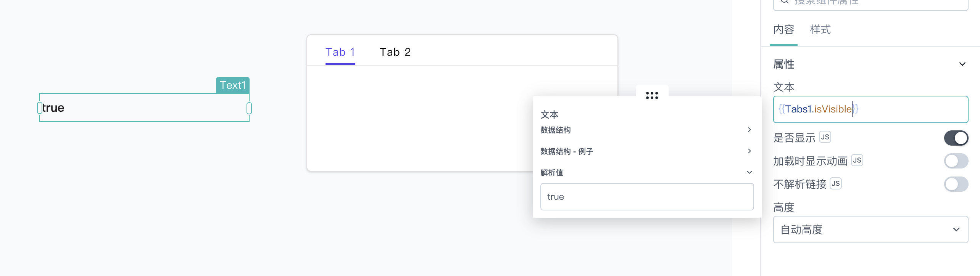The width and height of the screenshot is (980, 276).
Task: Click the left resize handle of Text1
Action: pos(40,108)
